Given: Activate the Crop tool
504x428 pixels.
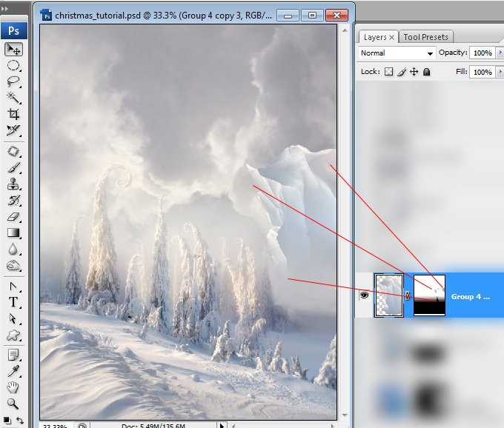Looking at the screenshot, I should click(13, 113).
